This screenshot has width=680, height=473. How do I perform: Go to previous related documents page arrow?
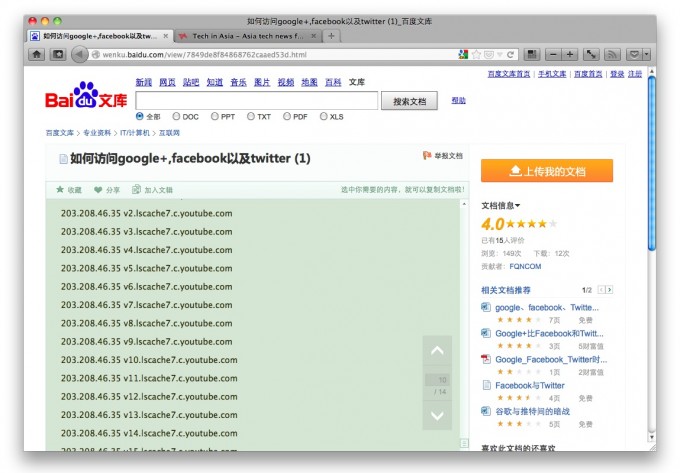[602, 290]
